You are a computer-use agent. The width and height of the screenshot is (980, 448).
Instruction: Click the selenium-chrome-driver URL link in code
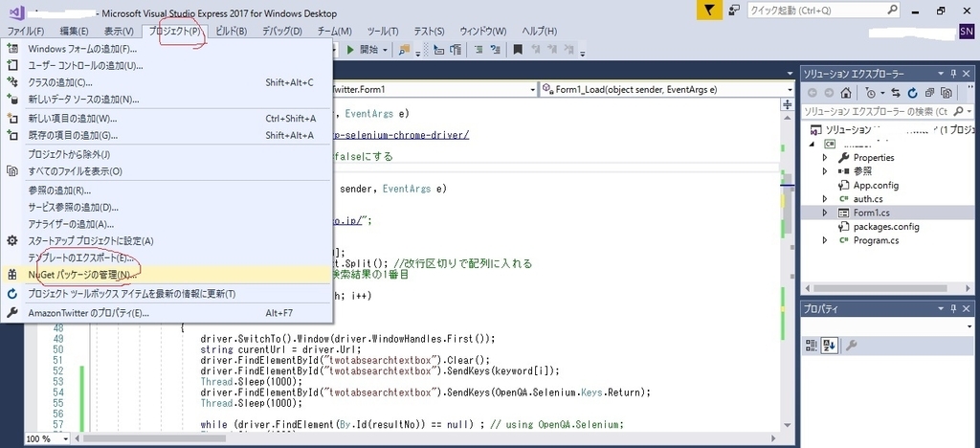click(400, 136)
